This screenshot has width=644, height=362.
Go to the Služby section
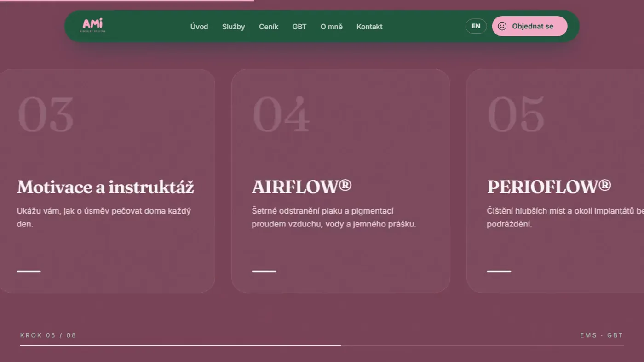(233, 27)
